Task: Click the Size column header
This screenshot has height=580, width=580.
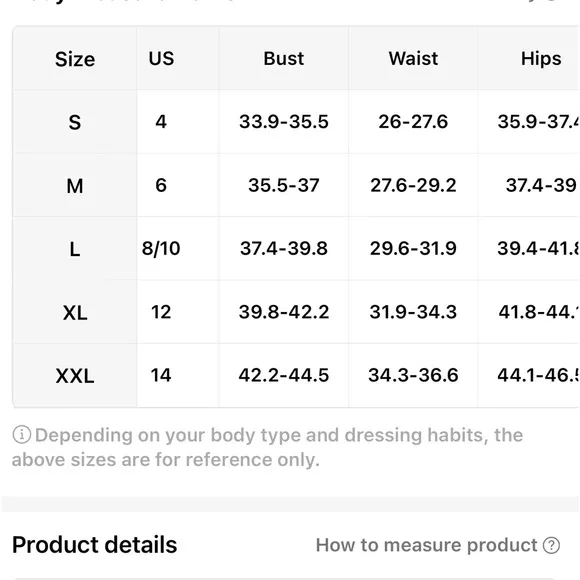Action: point(75,59)
